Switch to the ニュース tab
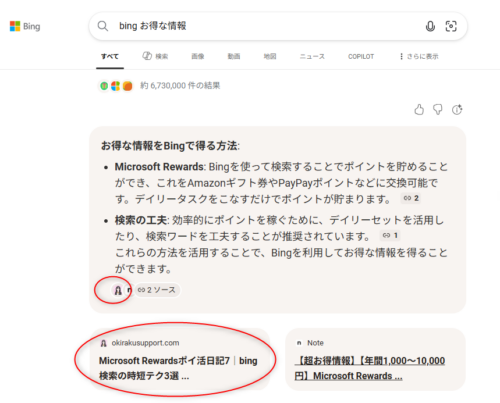The width and height of the screenshot is (500, 403). point(312,56)
